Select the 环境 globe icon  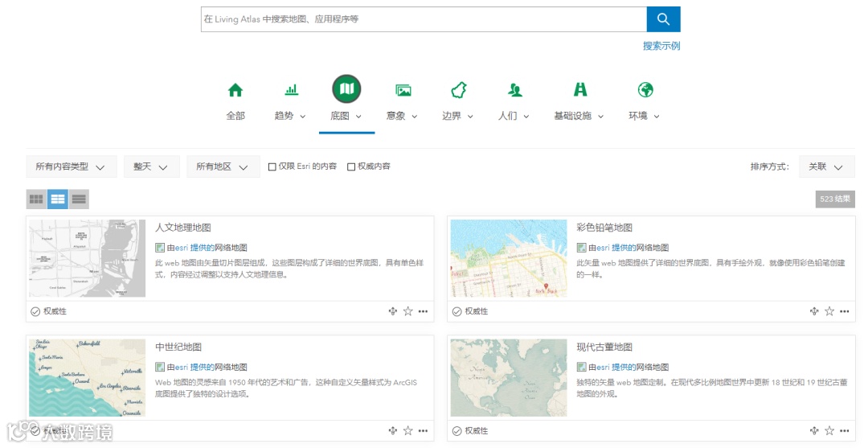click(x=645, y=90)
